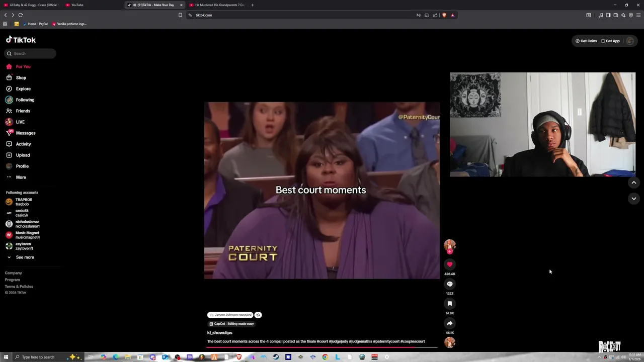Bookmark this page using the browser bookmark icon
Image resolution: width=644 pixels, height=362 pixels.
(180, 15)
